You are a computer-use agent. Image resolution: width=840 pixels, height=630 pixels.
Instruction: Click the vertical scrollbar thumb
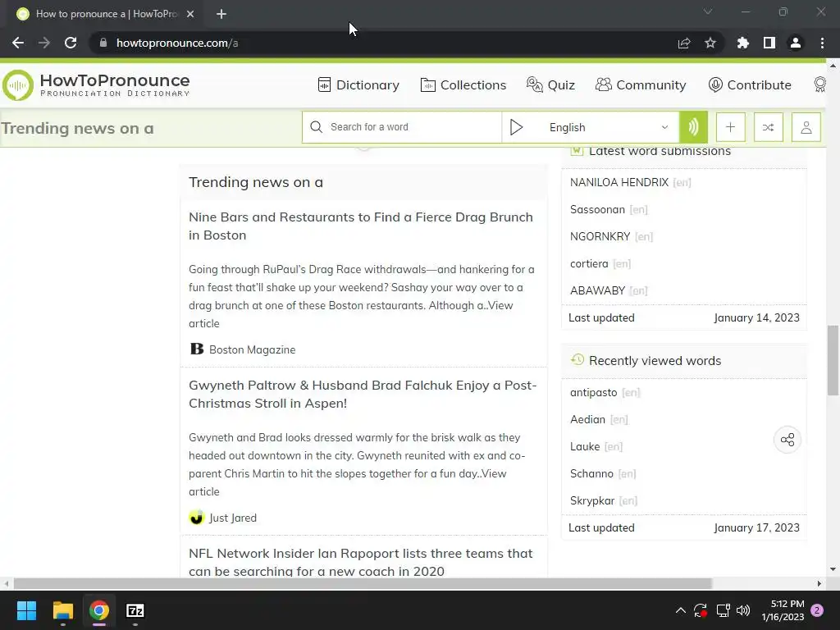coord(833,360)
